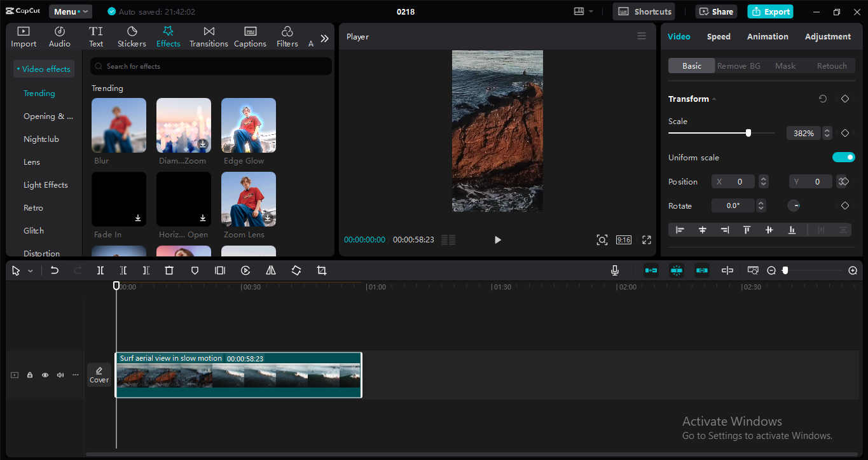Viewport: 868px width, 460px height.
Task: Click the Scale slider handle
Action: tap(748, 133)
